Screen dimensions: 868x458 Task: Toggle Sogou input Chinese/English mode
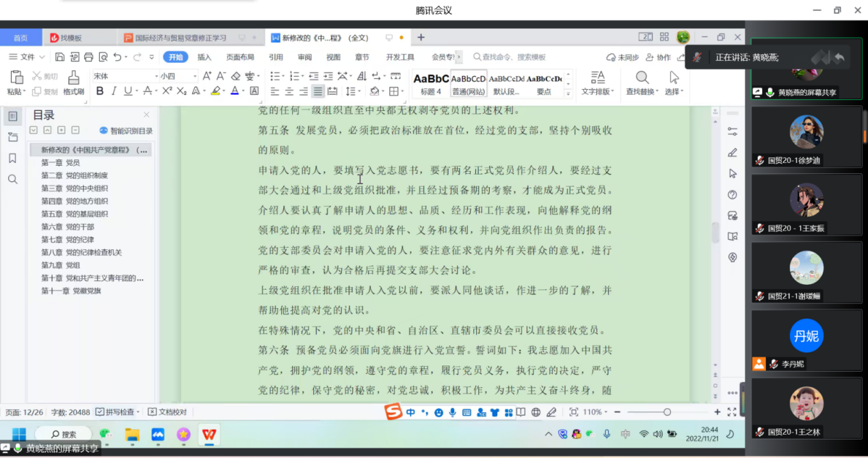(x=410, y=412)
